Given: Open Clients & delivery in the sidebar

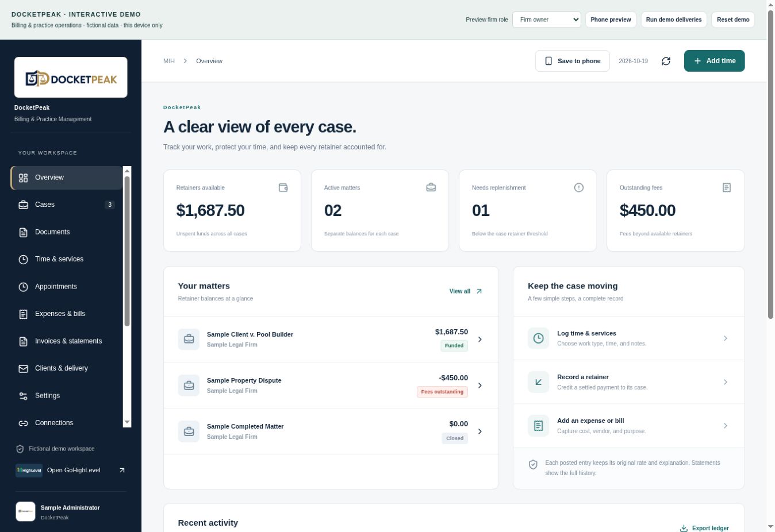Looking at the screenshot, I should (x=67, y=368).
